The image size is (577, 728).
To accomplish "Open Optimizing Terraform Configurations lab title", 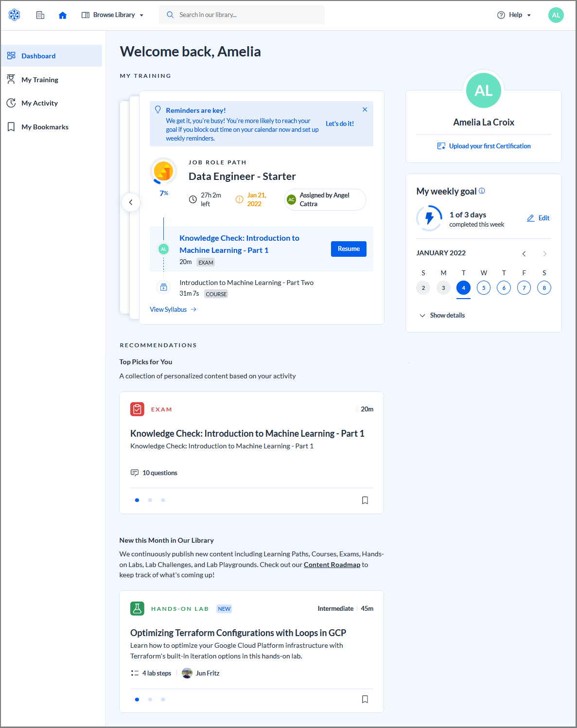I will tap(238, 633).
